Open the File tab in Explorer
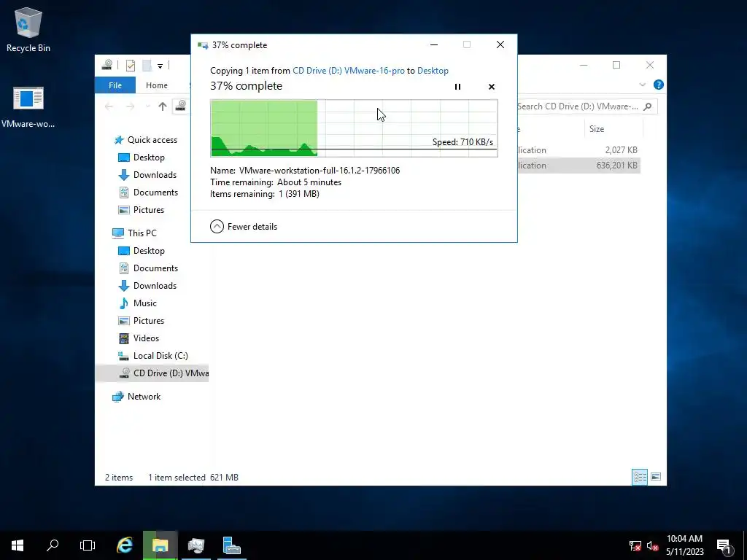Viewport: 747px width, 560px height. pos(115,85)
